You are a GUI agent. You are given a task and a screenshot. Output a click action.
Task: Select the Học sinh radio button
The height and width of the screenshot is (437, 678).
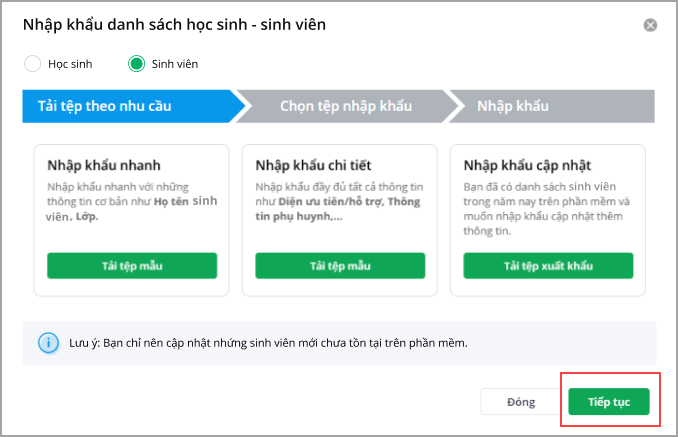(x=32, y=64)
